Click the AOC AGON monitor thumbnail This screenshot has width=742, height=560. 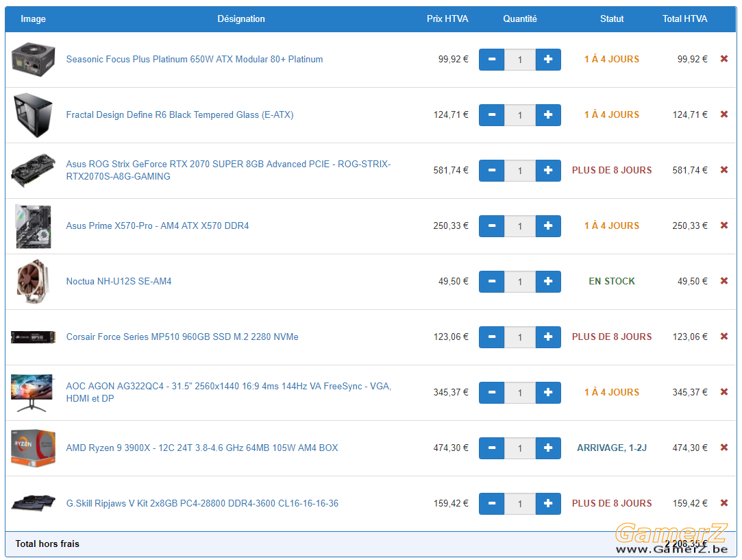pos(32,393)
